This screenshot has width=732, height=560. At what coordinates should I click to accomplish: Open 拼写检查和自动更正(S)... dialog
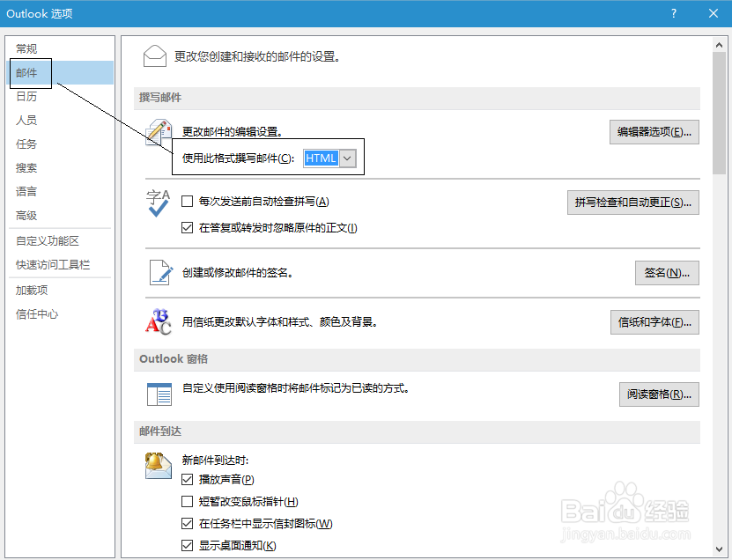coord(633,203)
